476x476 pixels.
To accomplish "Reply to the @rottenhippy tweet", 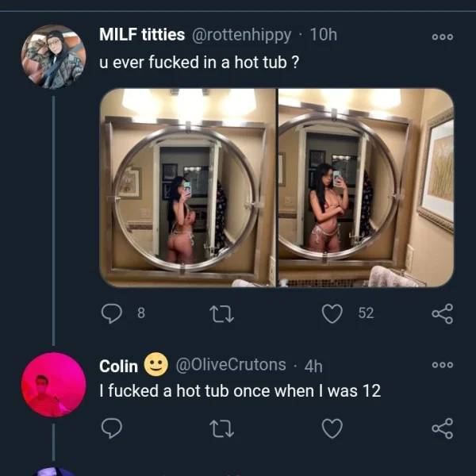I will pos(113,313).
